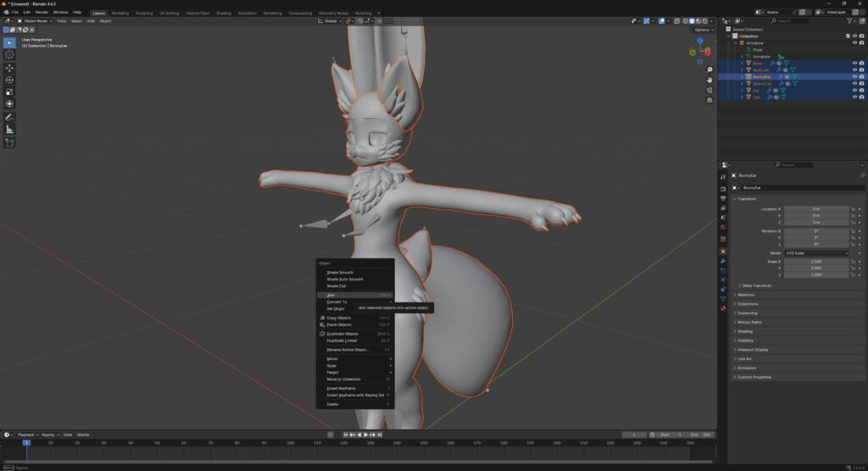Screen dimensions: 868x471
Task: Open the XYZ Euler rotation mode dropdown
Action: point(816,253)
